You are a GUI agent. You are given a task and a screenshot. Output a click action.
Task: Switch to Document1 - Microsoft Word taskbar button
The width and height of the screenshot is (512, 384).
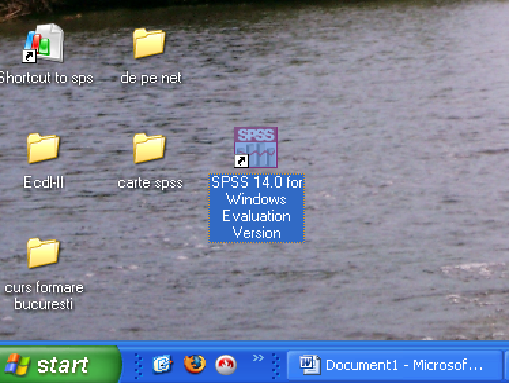(395, 366)
